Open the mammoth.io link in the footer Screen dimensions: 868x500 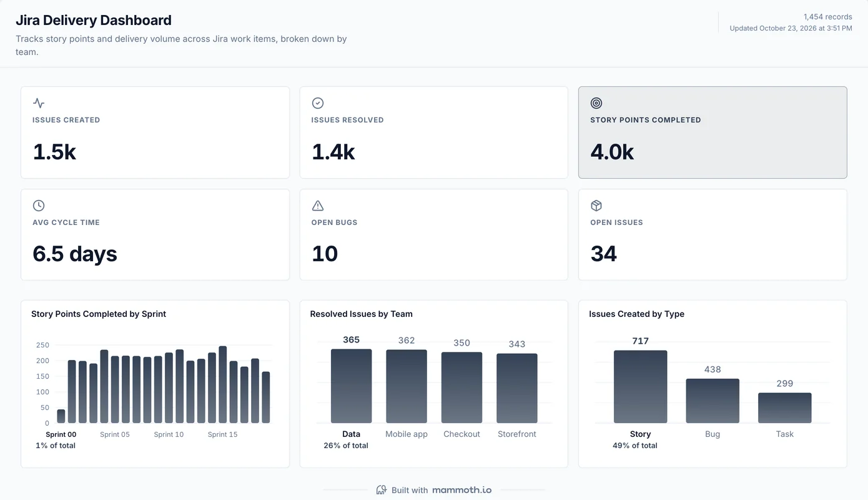point(461,490)
